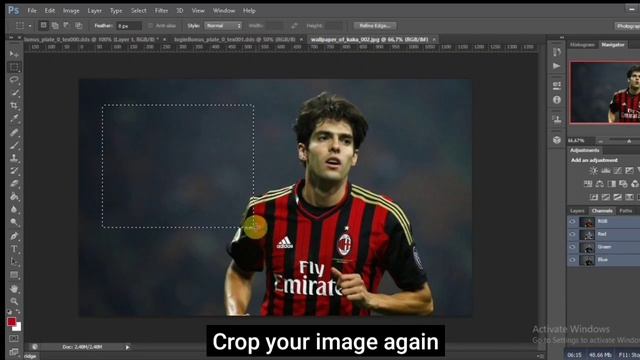Viewport: 640px width, 360px height.
Task: Select the Hand tool
Action: (x=14, y=288)
